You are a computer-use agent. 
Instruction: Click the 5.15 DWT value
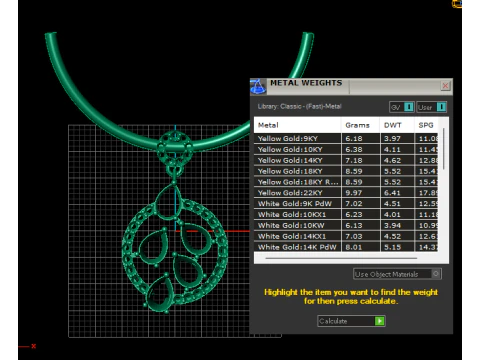point(392,247)
